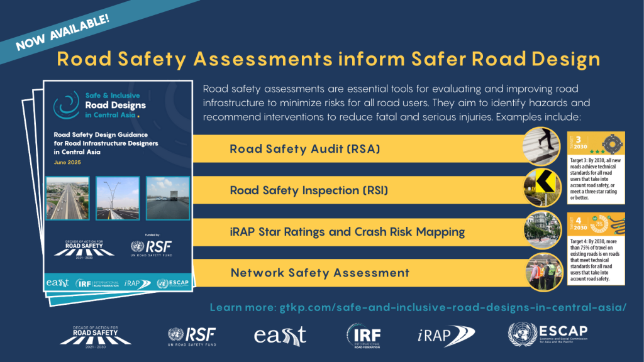Viewport: 644px width, 362px height.
Task: Select the Road Safety Inspection (RSI) bar
Action: [x=358, y=190]
